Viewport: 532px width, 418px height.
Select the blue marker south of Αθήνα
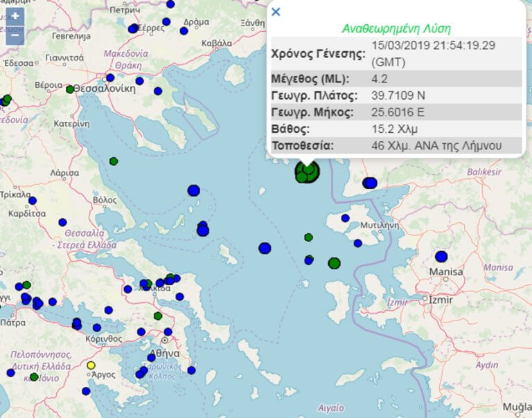[x=151, y=357]
